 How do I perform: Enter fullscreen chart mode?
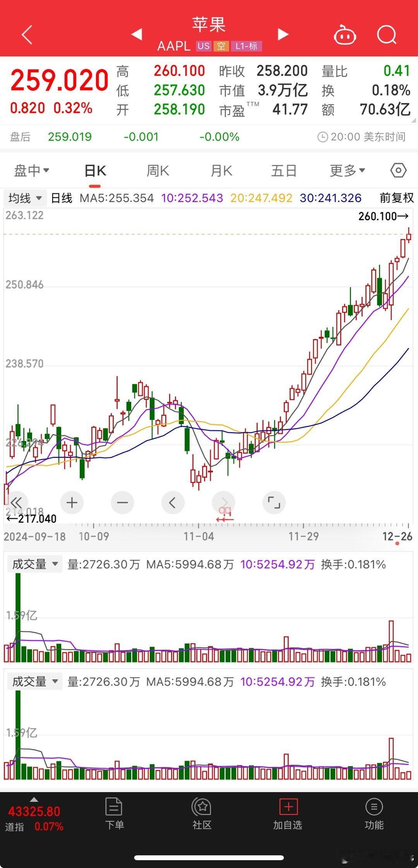click(274, 503)
